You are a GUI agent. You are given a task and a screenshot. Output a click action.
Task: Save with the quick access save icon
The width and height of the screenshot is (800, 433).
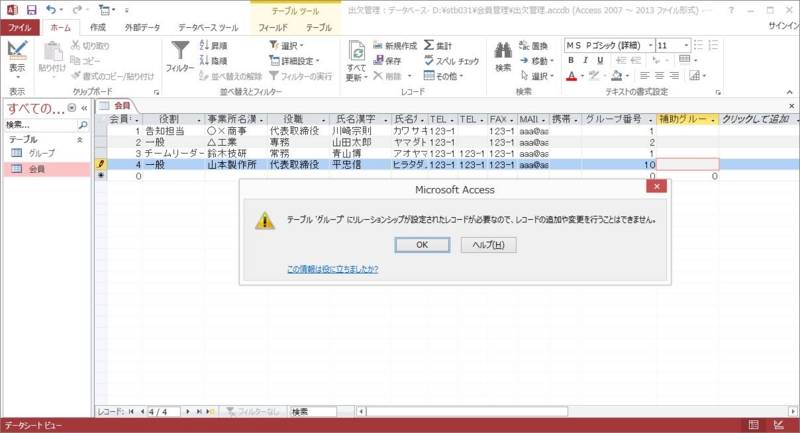pos(32,10)
